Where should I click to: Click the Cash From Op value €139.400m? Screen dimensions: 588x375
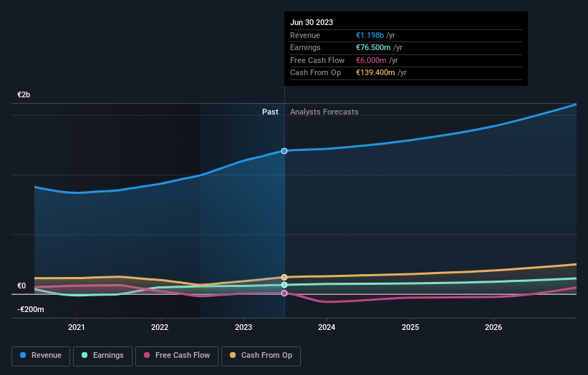pos(375,73)
